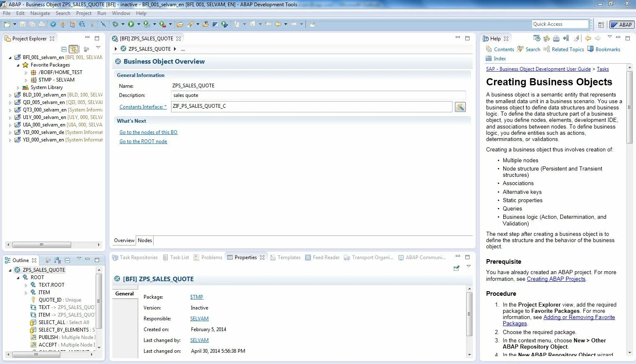Viewport: 636px width, 364px height.
Task: Switch to the Problems tab
Action: pos(208,258)
